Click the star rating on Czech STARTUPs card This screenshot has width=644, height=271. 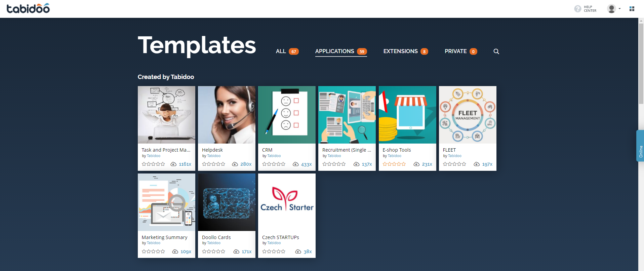click(274, 251)
